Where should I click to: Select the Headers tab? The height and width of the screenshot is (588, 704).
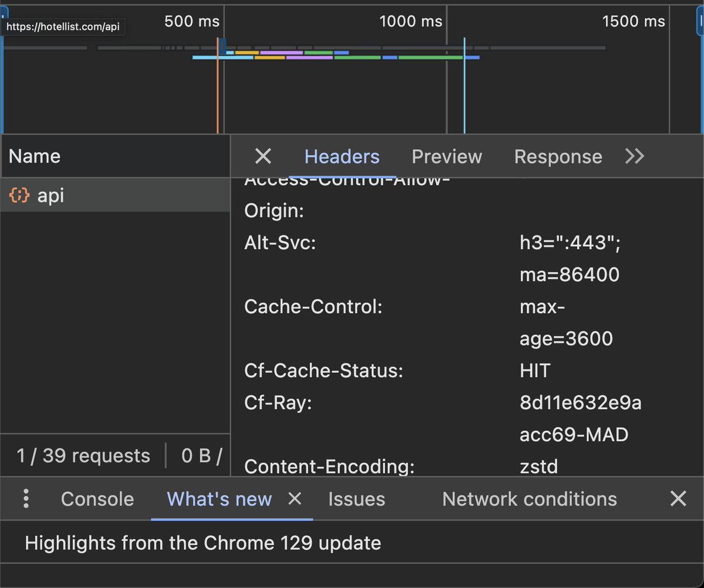[341, 157]
